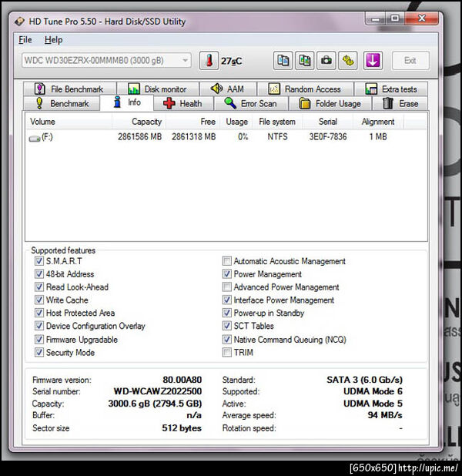Screen dimensions: 462x476
Task: Click the SATA 3 (6.0 Gb/s) standard value
Action: [x=364, y=380]
